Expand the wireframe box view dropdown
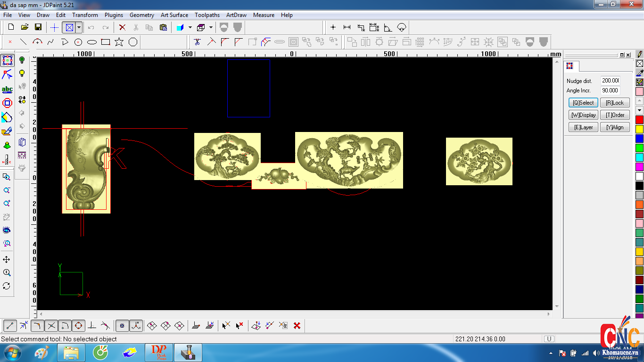Screen dimensions: 644x362 tap(211, 27)
